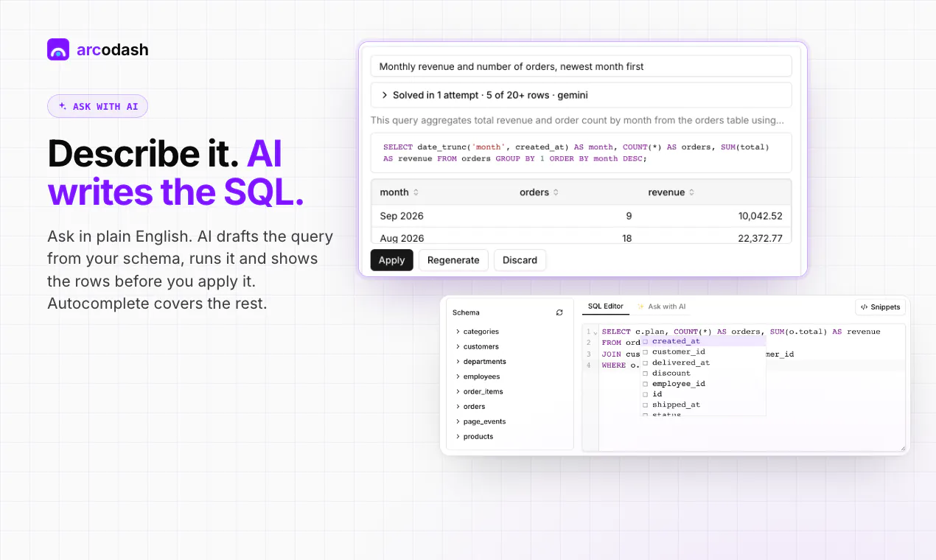Apply the generated SQL query

pos(391,260)
